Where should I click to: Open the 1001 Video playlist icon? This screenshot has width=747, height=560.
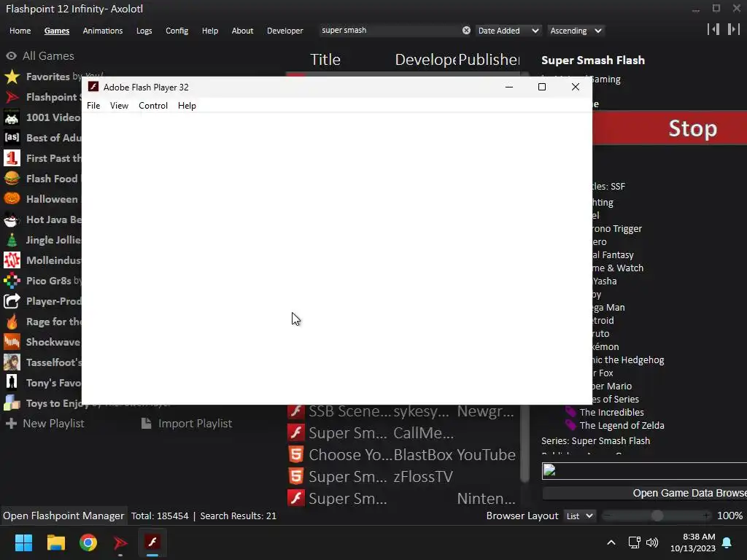click(x=12, y=117)
